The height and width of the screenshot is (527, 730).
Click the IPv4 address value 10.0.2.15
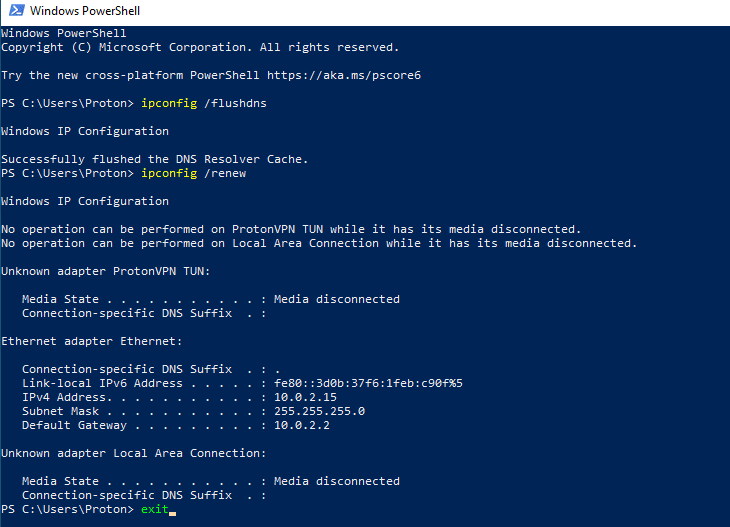pos(305,397)
